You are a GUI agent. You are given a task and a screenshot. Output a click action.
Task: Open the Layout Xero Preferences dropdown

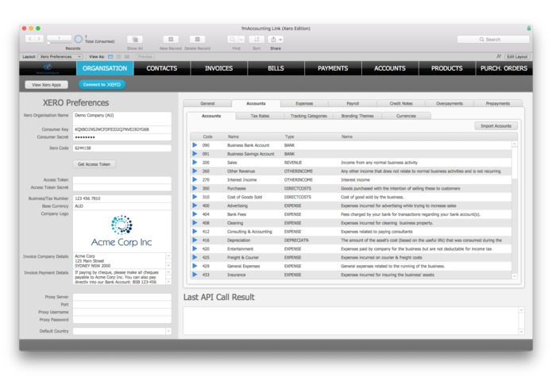(x=60, y=56)
